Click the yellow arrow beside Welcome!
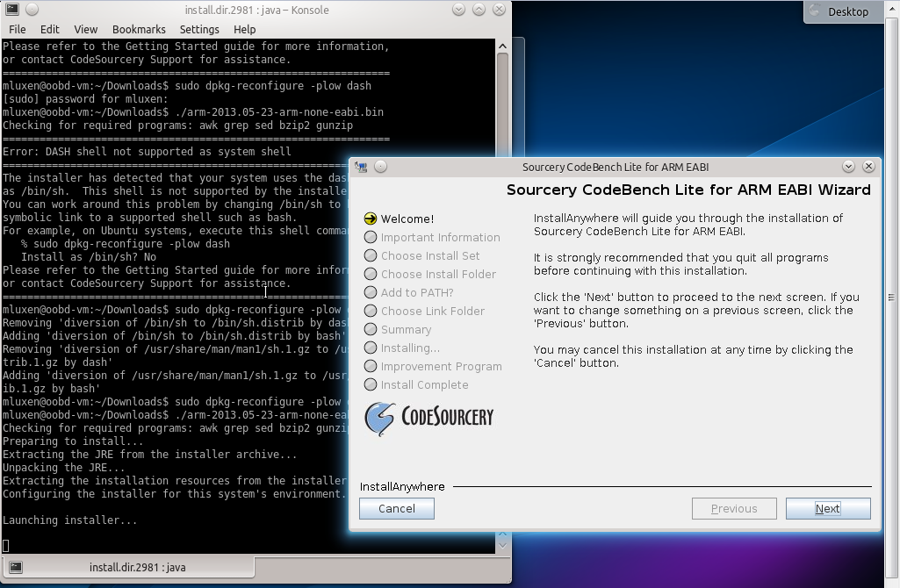Image resolution: width=900 pixels, height=588 pixels. [x=370, y=219]
